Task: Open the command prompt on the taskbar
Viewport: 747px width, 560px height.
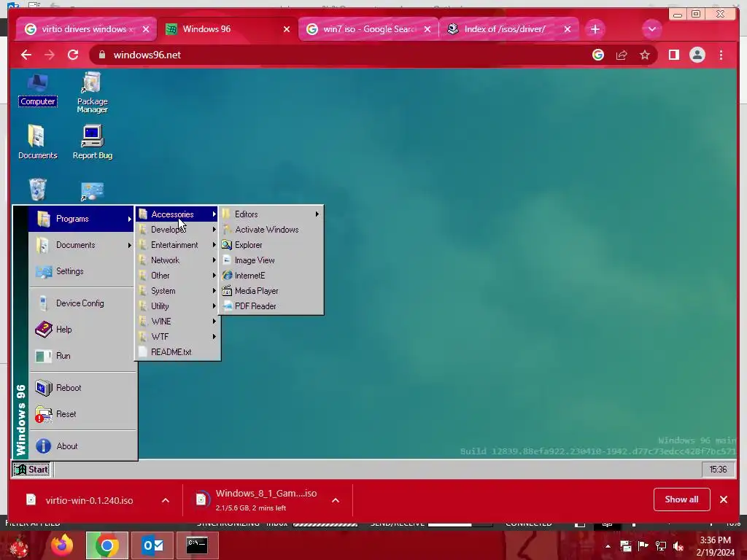Action: (x=197, y=545)
